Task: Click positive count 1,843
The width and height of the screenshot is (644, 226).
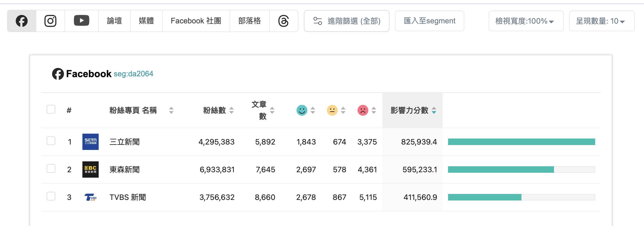Action: click(306, 142)
